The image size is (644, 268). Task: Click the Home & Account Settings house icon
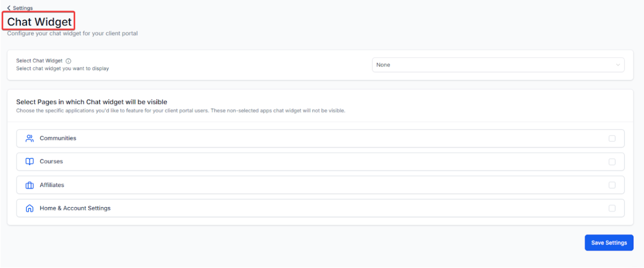[29, 208]
